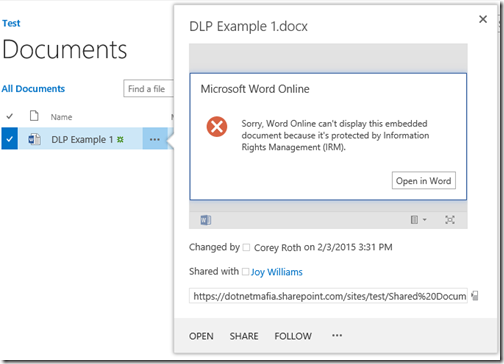Click the Find a file search box

click(148, 89)
